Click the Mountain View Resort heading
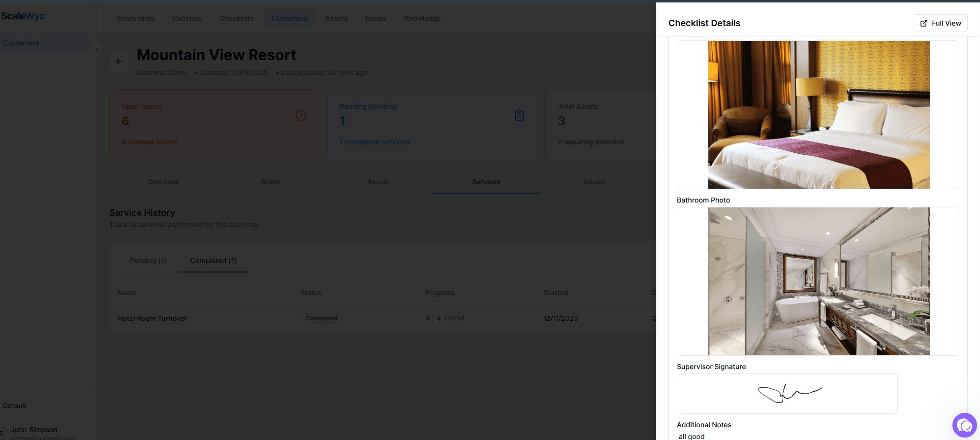980x440 pixels. 217,55
